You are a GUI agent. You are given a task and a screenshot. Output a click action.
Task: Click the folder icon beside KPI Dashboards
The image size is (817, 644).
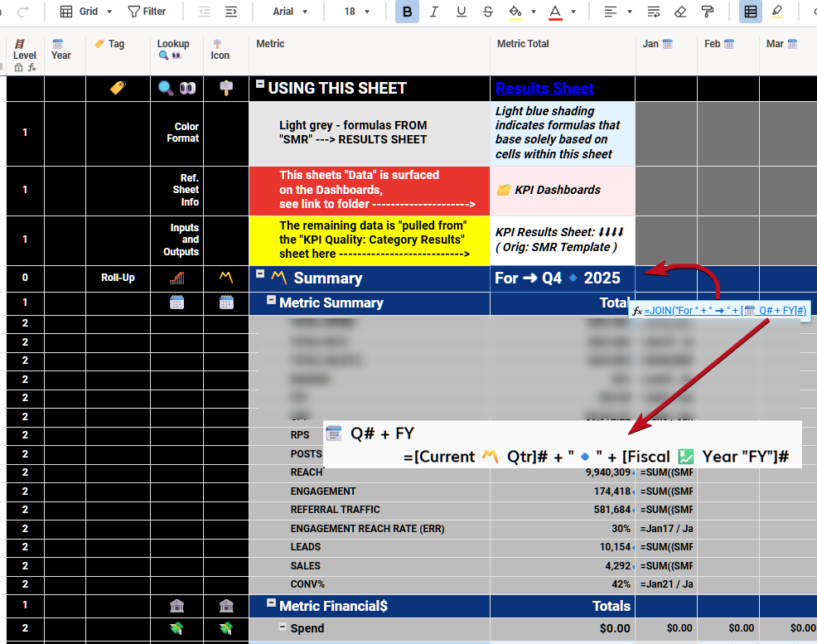pyautogui.click(x=503, y=190)
